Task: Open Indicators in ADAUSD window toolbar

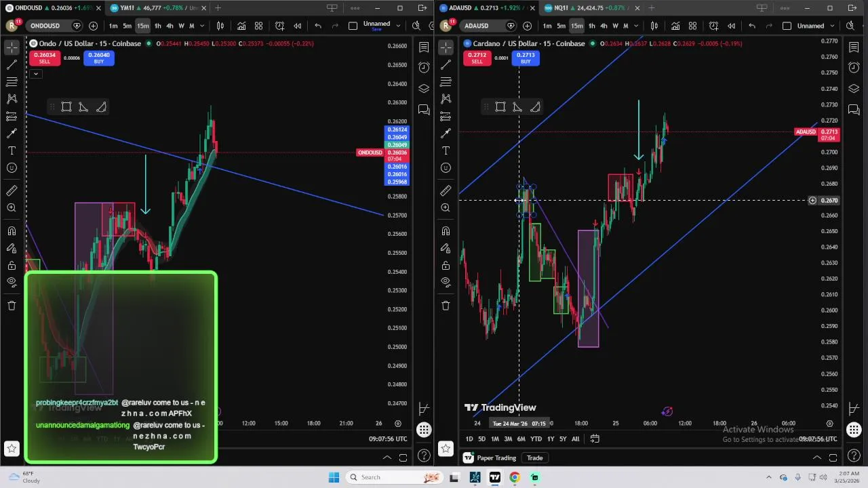Action: (x=675, y=26)
